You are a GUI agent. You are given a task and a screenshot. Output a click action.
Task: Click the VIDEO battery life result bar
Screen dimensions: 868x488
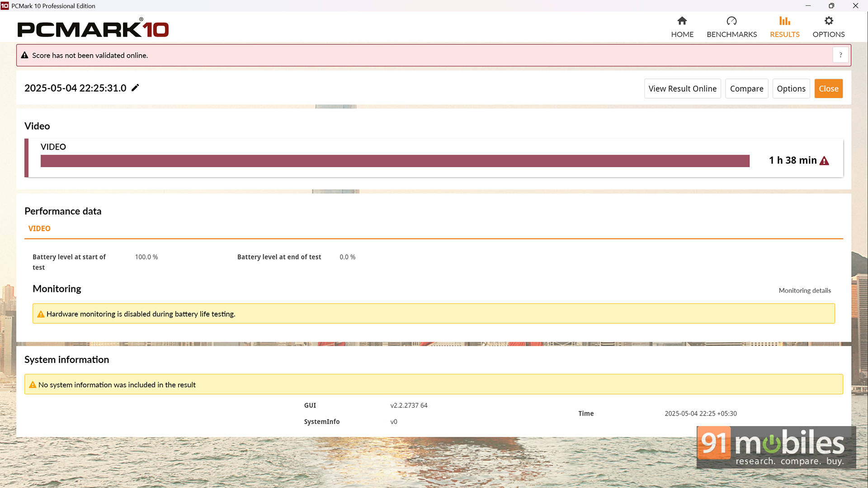pyautogui.click(x=395, y=161)
